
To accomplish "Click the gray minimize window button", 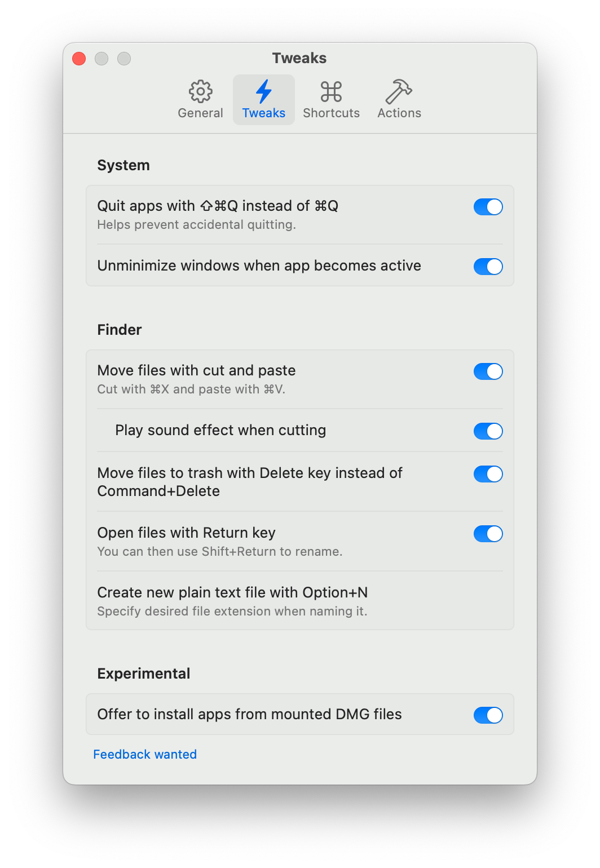I will (x=102, y=59).
